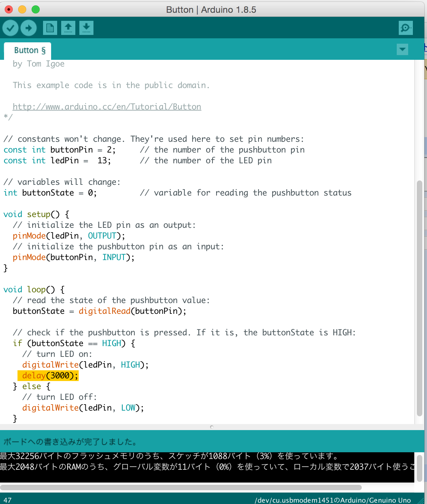Viewport: 427px width, 504px height.
Task: Click the upload-complete status message
Action: (70, 442)
